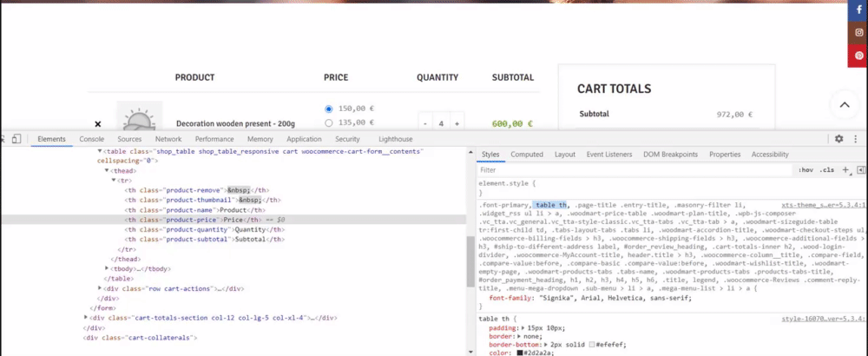Open the Facebook social sidebar icon

coord(859,10)
